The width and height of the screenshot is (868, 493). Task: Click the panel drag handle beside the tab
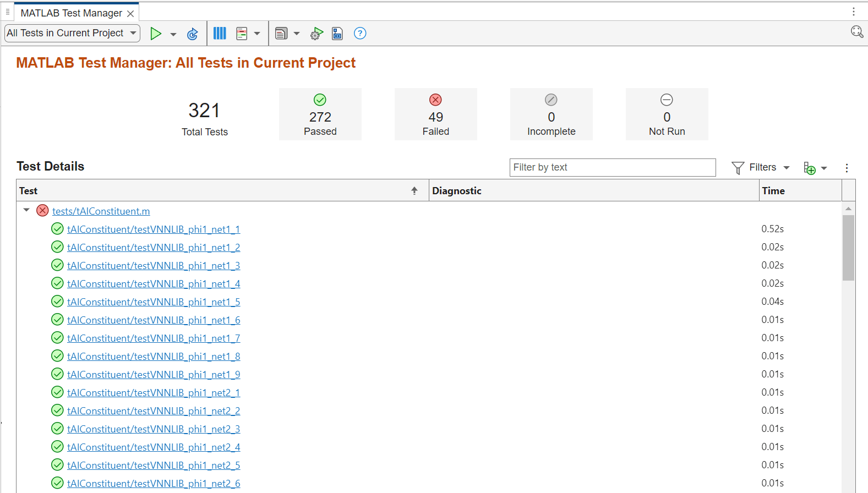[8, 12]
